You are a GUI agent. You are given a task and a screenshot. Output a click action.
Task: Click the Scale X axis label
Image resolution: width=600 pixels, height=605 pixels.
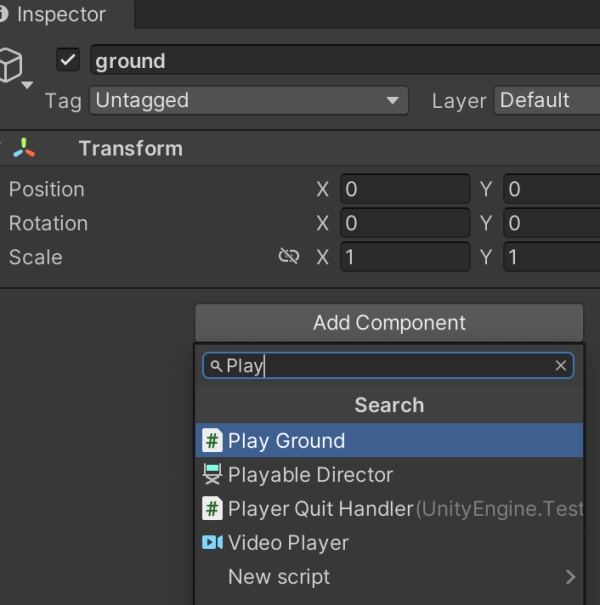tap(323, 257)
